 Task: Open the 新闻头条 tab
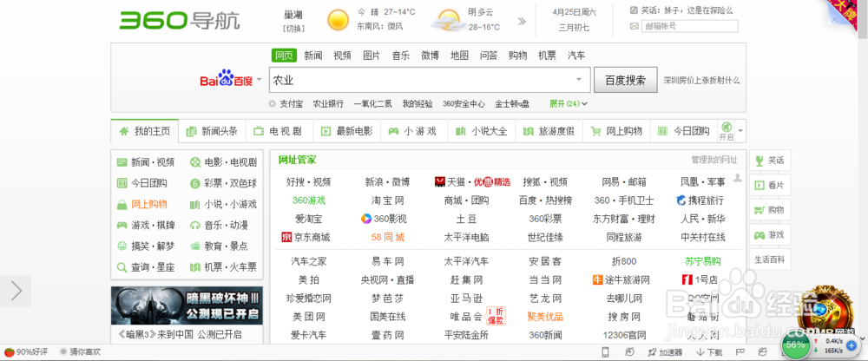(212, 131)
